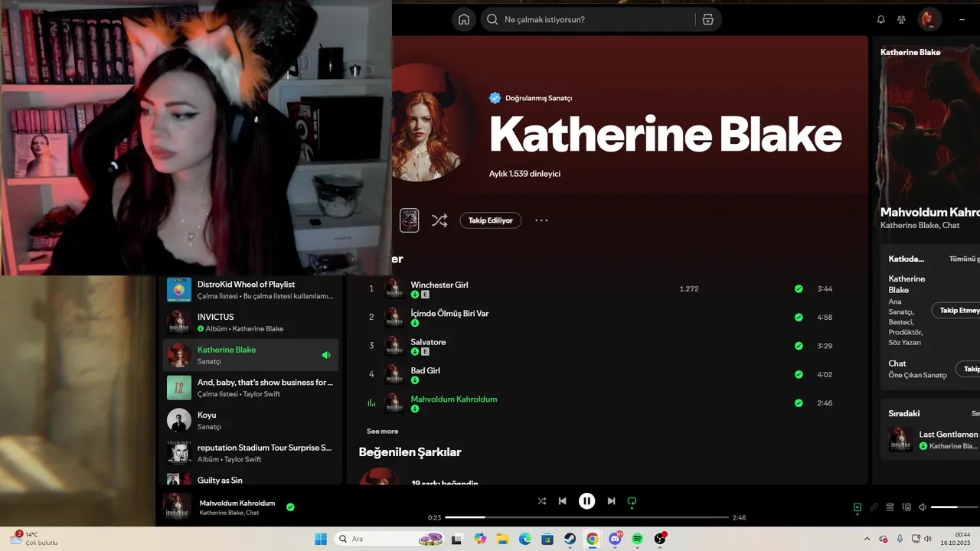Open the Queue icon in the player bar
The height and width of the screenshot is (551, 980).
pos(890,507)
